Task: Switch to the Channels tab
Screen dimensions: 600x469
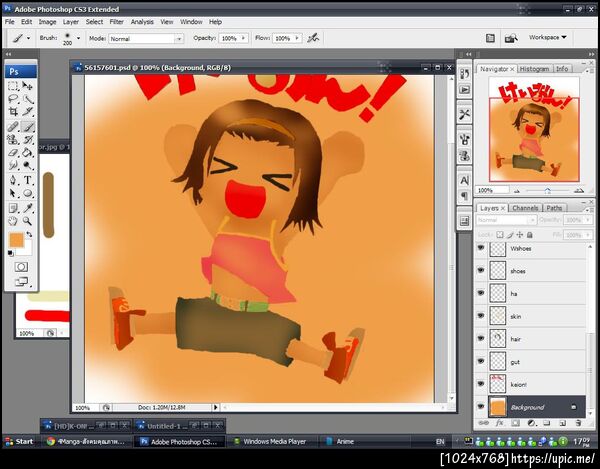Action: point(525,208)
